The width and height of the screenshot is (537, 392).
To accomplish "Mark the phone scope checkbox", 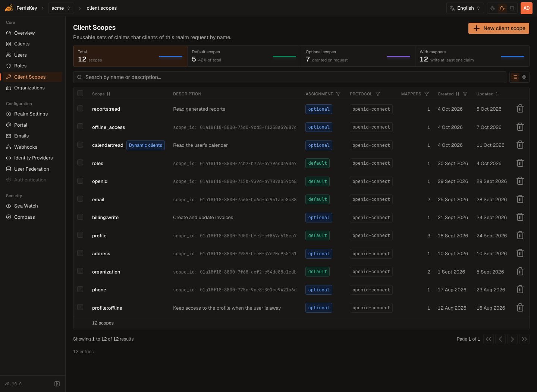I will pyautogui.click(x=80, y=289).
